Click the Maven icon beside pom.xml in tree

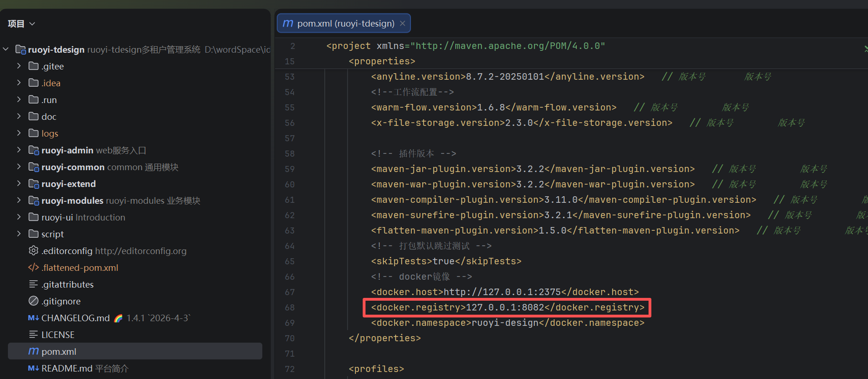click(x=34, y=351)
